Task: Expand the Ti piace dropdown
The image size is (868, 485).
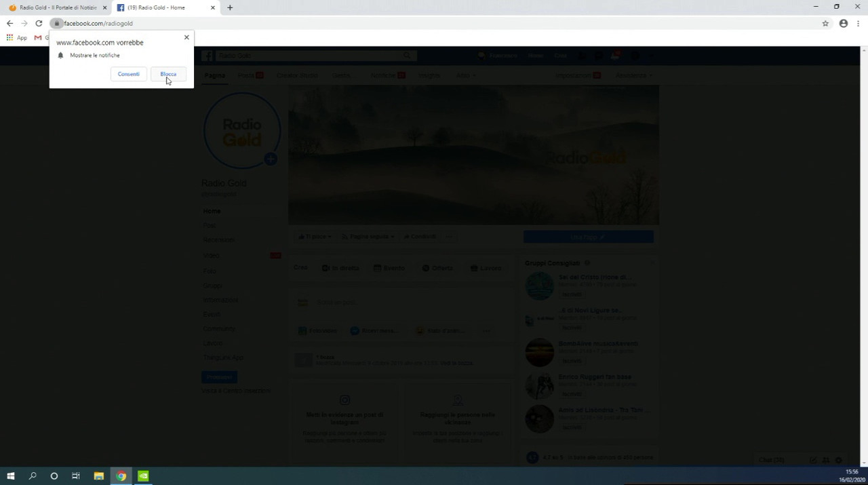Action: 314,237
